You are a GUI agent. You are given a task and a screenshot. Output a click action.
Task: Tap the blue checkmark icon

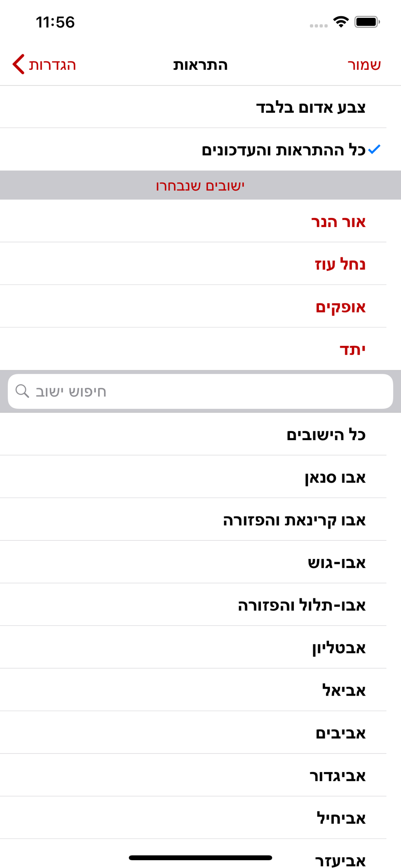click(374, 150)
